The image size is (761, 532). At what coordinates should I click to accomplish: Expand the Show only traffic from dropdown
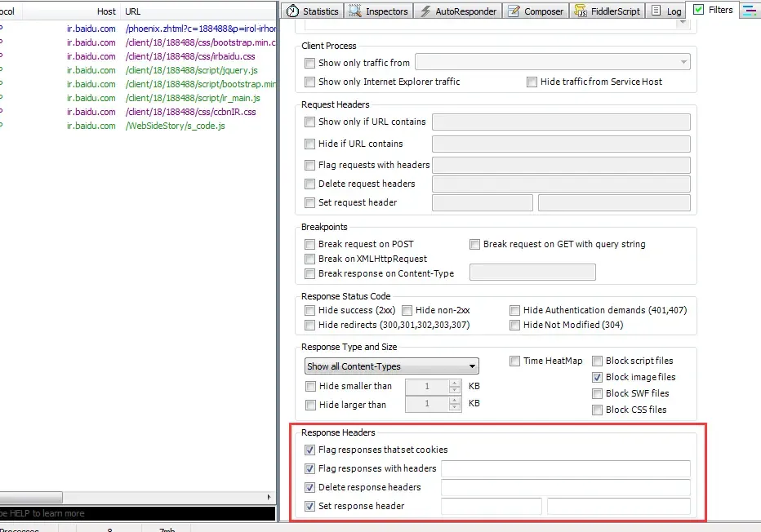point(683,62)
